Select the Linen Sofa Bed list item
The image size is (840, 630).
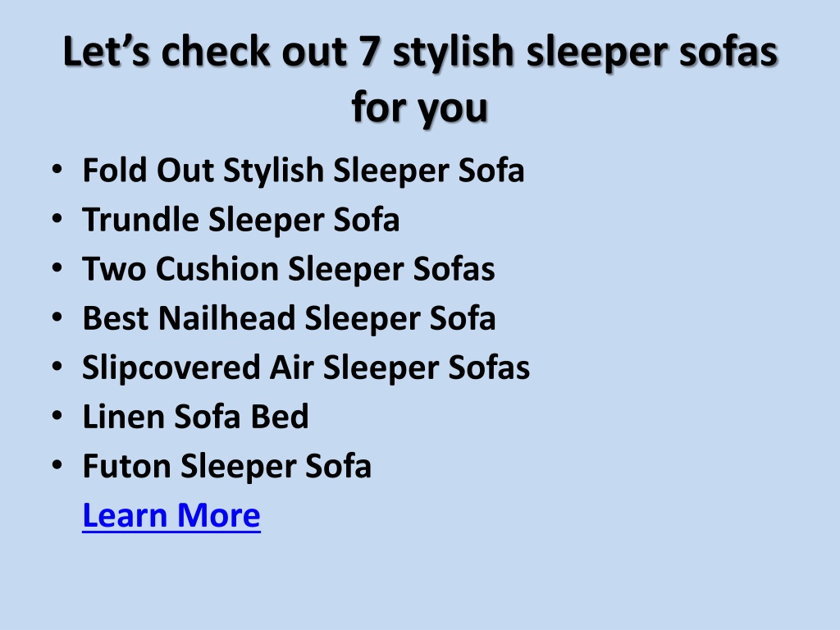(195, 417)
